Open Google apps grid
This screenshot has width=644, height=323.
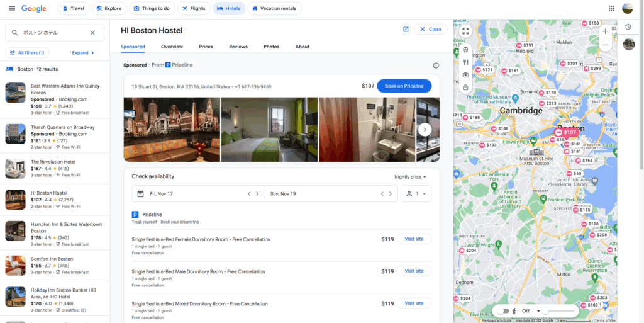click(611, 8)
